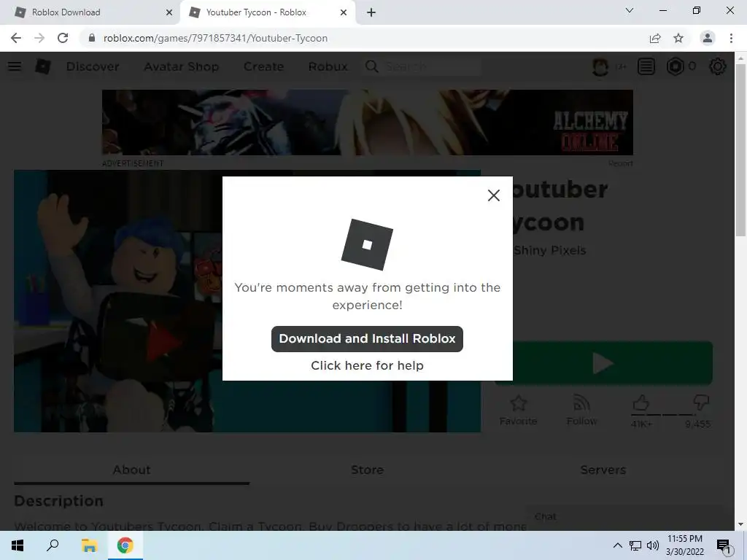The width and height of the screenshot is (747, 560).
Task: Open the Shiny Pixels creator link
Action: (x=549, y=251)
